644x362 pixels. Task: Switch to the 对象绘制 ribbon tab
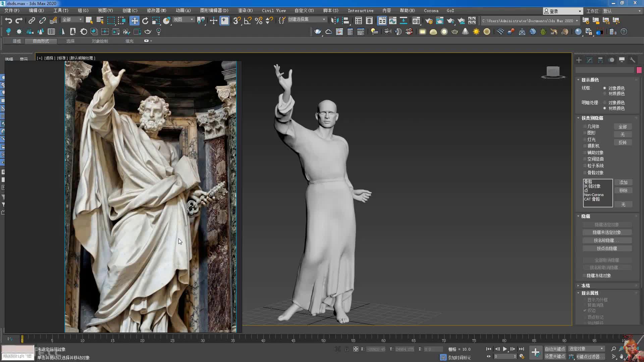coord(100,41)
